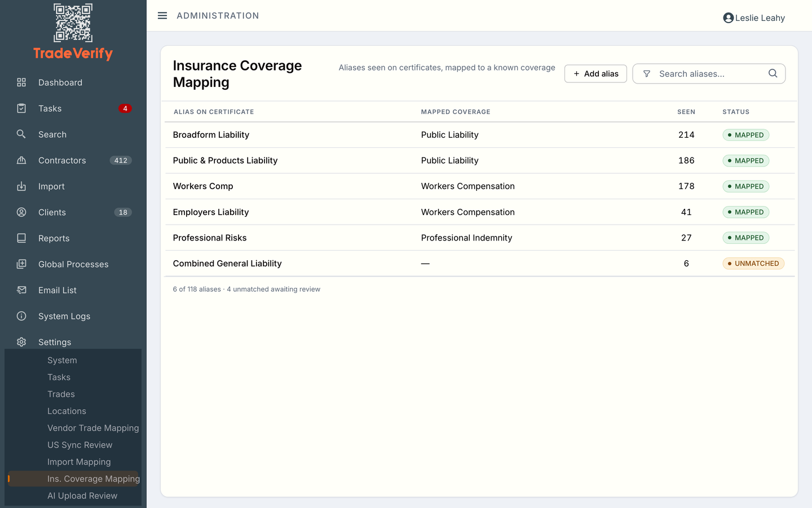Click the Reports book icon
Screen dimensions: 812x508
(x=21, y=238)
